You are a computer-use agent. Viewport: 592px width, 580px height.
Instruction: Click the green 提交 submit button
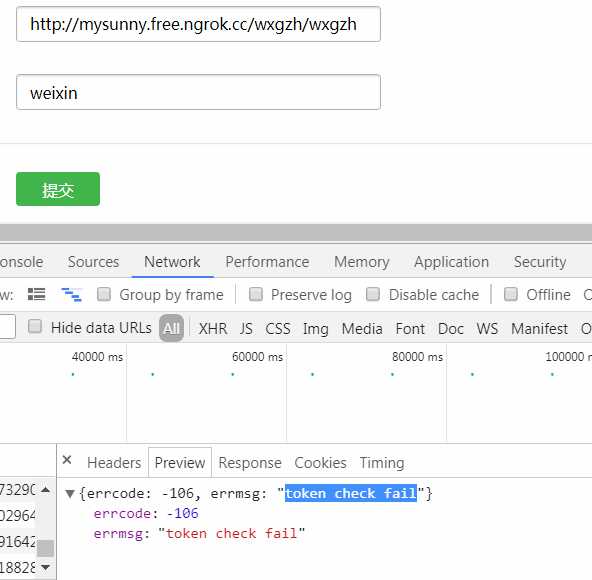[x=58, y=189]
